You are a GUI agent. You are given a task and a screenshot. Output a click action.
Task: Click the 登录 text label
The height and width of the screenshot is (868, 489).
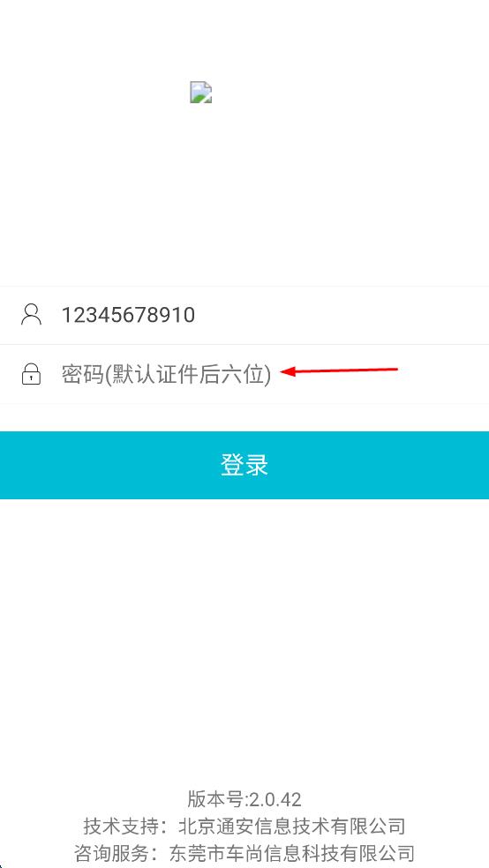[244, 465]
